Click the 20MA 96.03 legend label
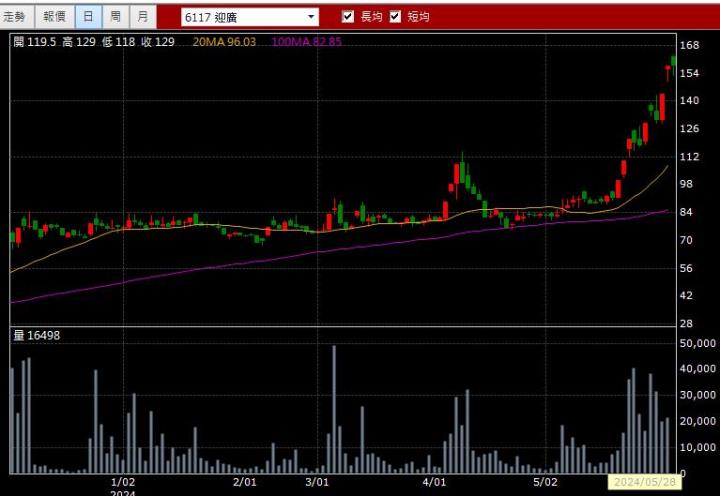The height and width of the screenshot is (496, 720). tap(224, 42)
